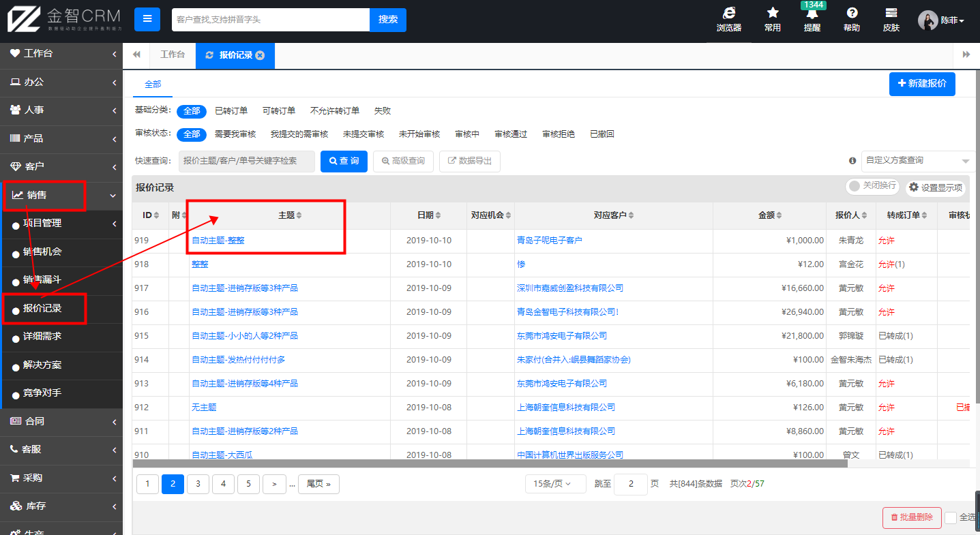Expand the 采购 sidebar menu
The height and width of the screenshot is (535, 980).
(x=61, y=478)
